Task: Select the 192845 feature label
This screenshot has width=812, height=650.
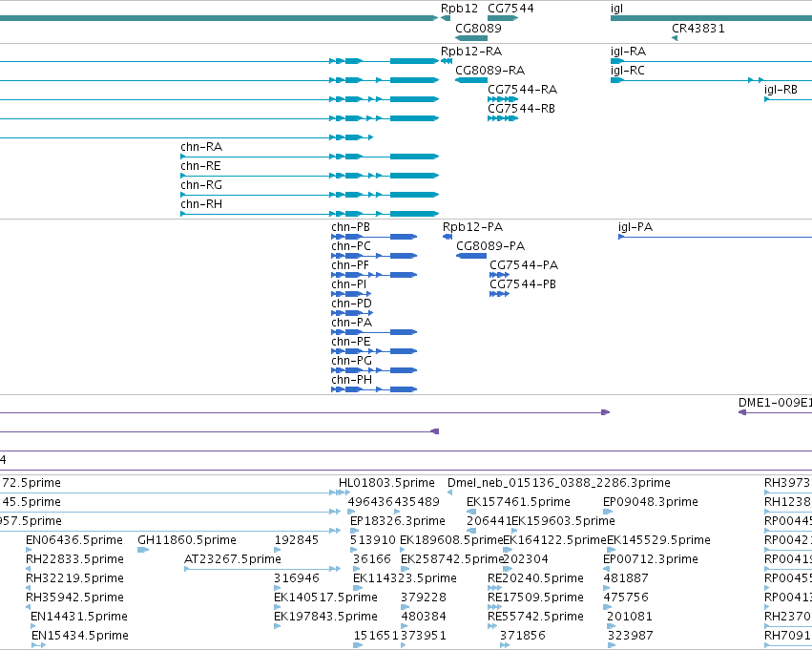Action: point(296,541)
